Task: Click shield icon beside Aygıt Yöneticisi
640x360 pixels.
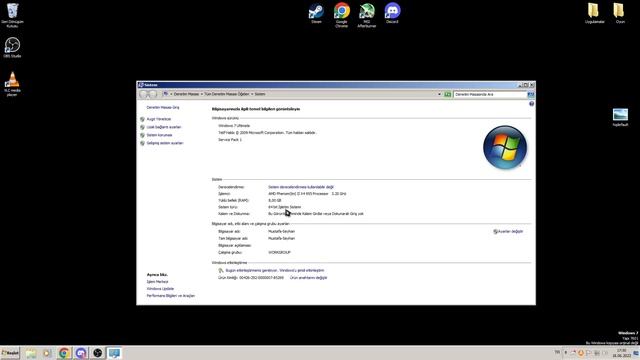Action: 142,119
